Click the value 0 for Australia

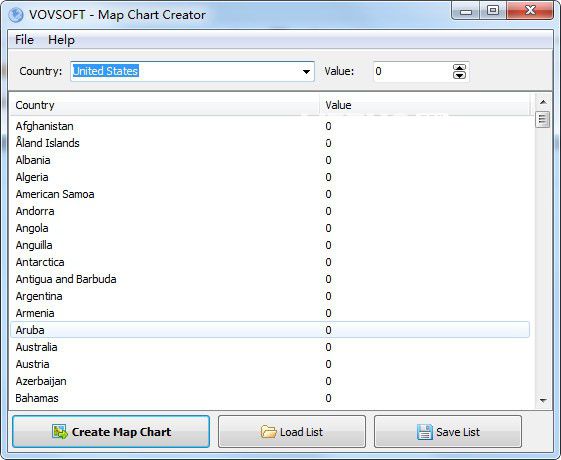point(328,347)
